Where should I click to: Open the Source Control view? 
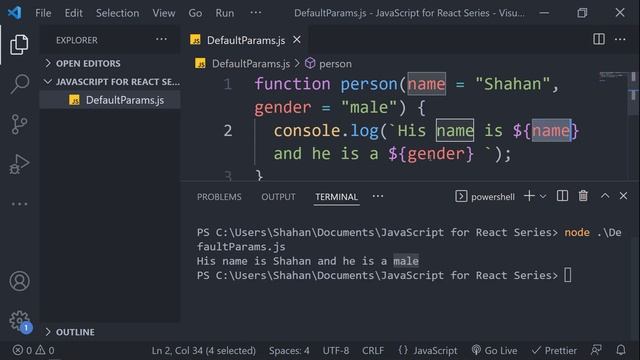click(x=19, y=124)
